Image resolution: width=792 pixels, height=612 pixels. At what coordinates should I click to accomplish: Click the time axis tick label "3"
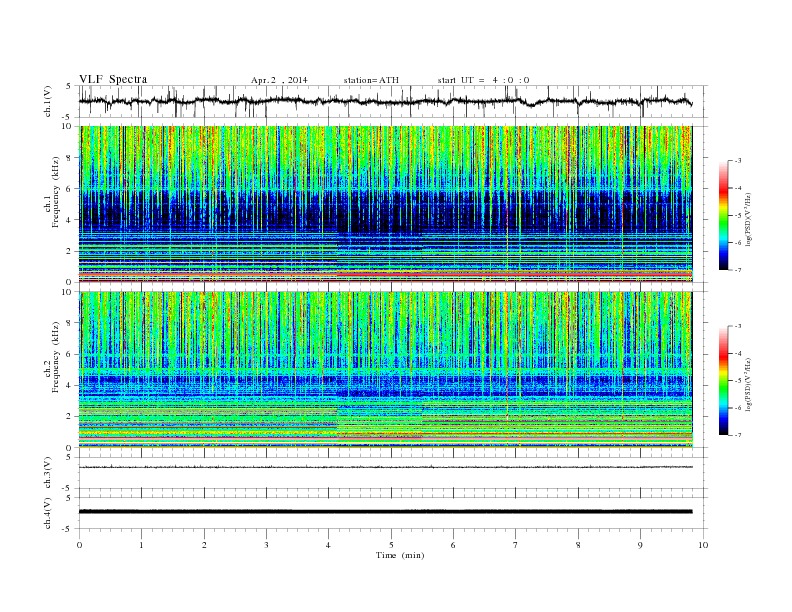(266, 545)
